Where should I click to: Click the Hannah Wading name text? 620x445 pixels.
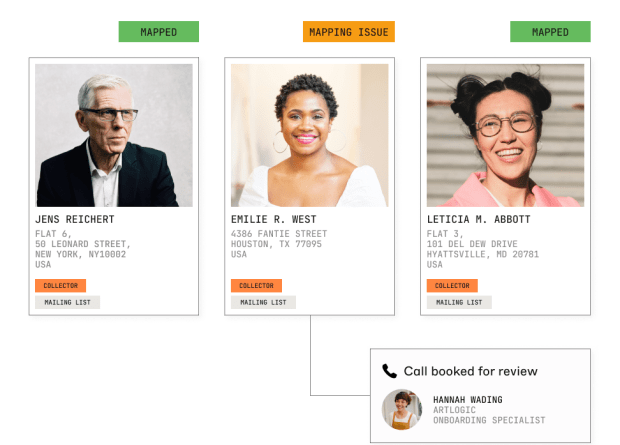468,400
